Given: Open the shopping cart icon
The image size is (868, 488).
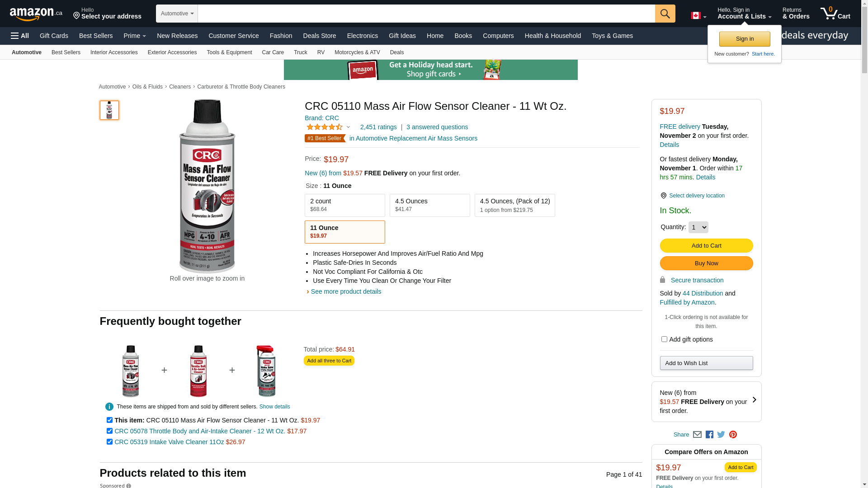Looking at the screenshot, I should coord(835,14).
